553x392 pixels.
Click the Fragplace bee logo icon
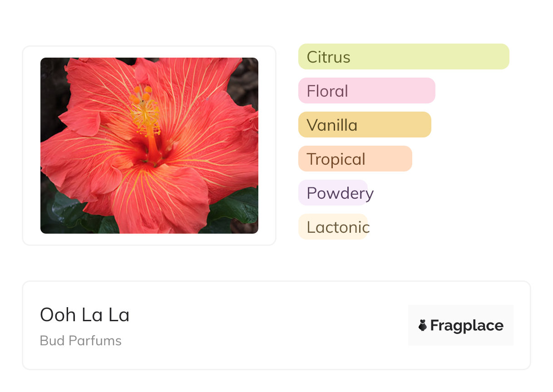423,325
